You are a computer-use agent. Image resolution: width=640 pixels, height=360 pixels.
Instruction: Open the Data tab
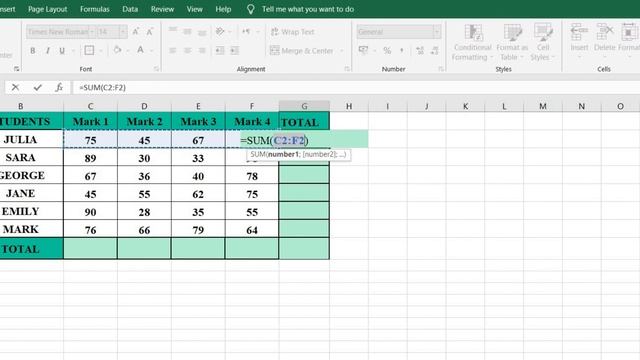pos(130,9)
